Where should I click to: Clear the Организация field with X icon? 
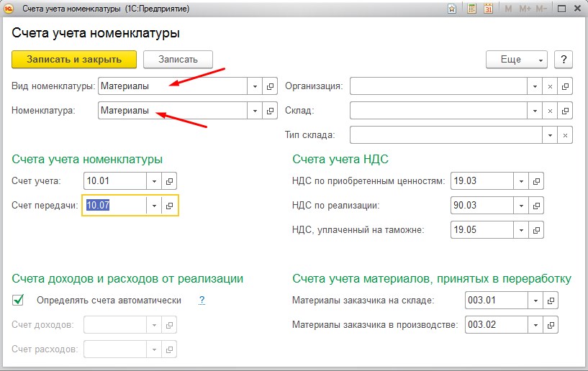tap(550, 86)
